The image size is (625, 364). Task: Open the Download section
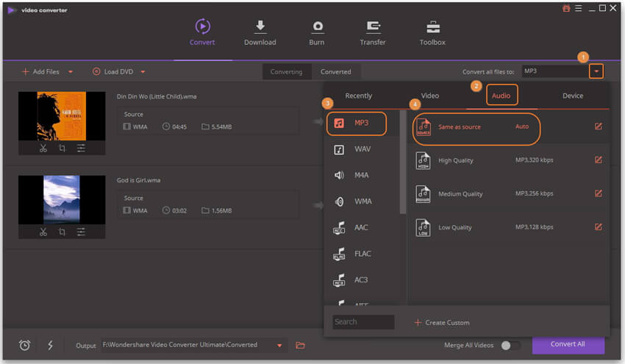coord(260,32)
